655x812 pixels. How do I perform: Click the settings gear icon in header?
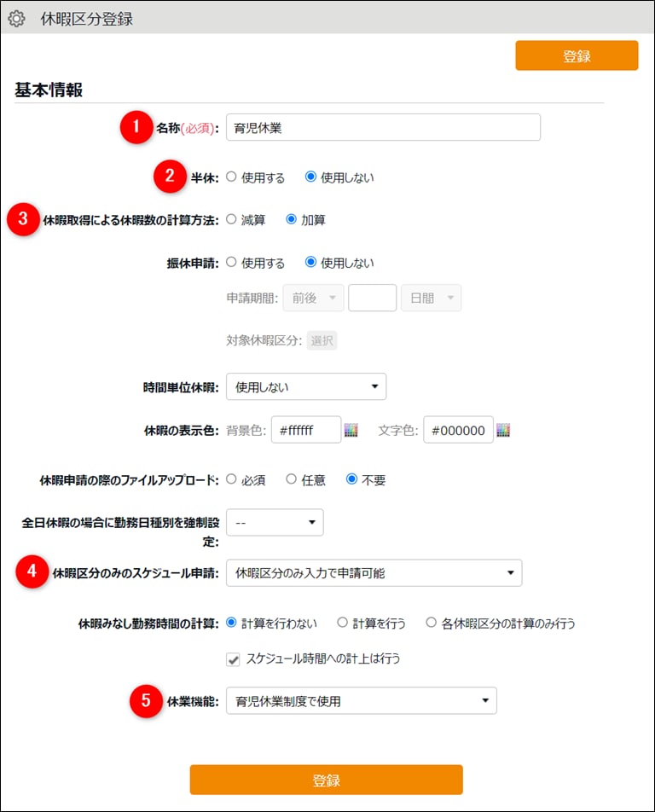(16, 18)
